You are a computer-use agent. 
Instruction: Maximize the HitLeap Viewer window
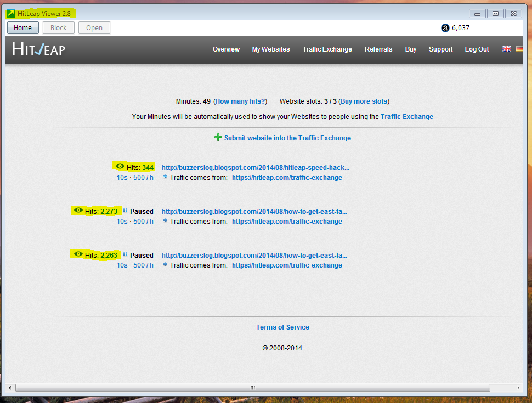495,14
